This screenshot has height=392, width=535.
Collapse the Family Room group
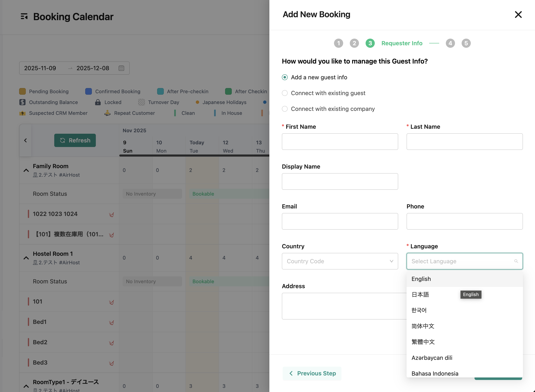[x=26, y=170]
